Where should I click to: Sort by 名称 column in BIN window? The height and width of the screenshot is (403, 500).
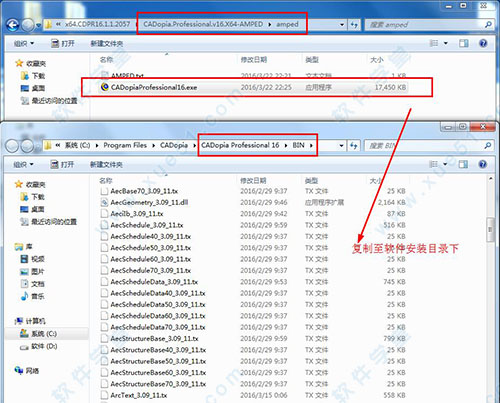(x=106, y=181)
